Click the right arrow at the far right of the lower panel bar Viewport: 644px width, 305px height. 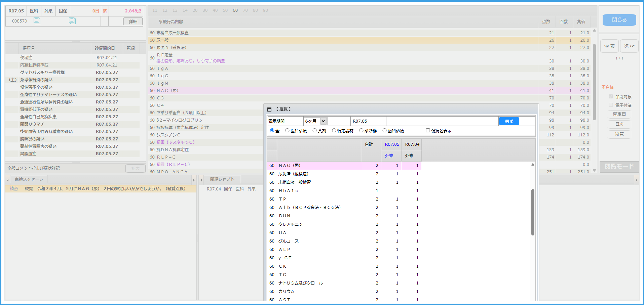coord(636,180)
